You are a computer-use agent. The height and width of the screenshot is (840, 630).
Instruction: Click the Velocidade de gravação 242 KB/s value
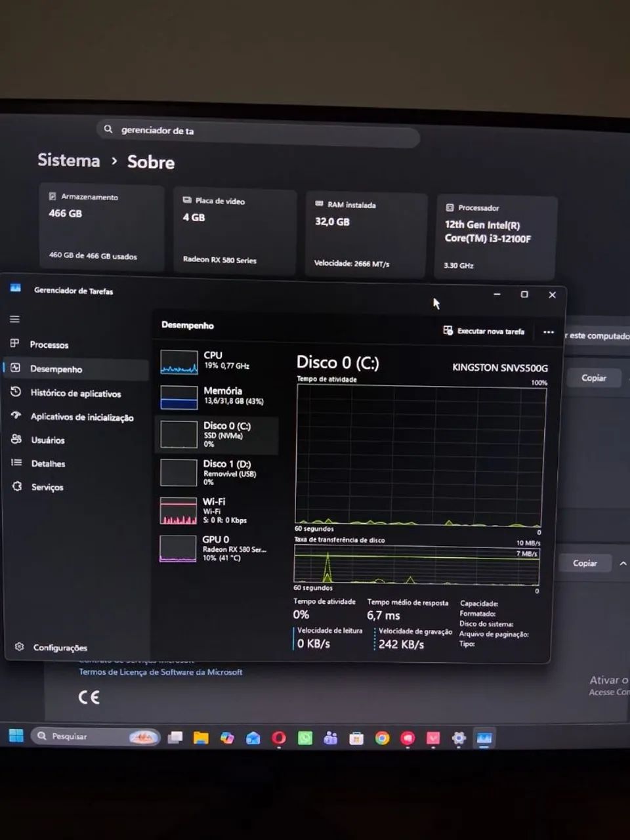pyautogui.click(x=401, y=644)
